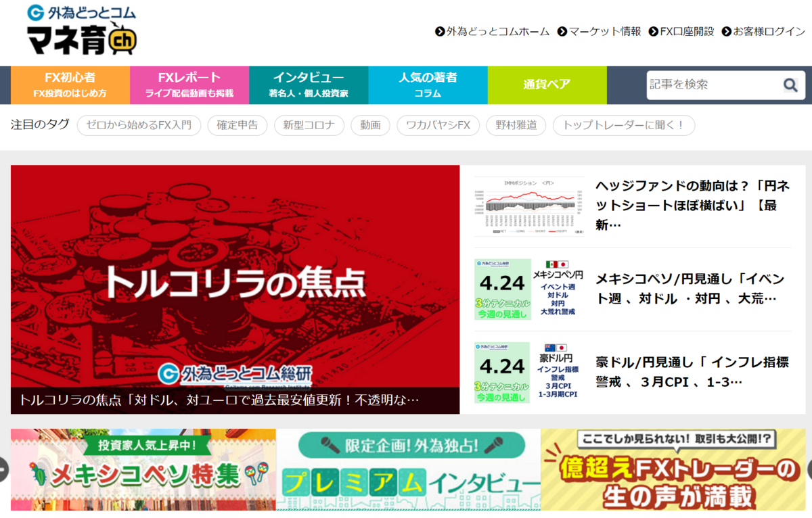Screen dimensions: 812x518
Task: Click the ゼロから始めるFX入門 tag
Action: tap(139, 125)
